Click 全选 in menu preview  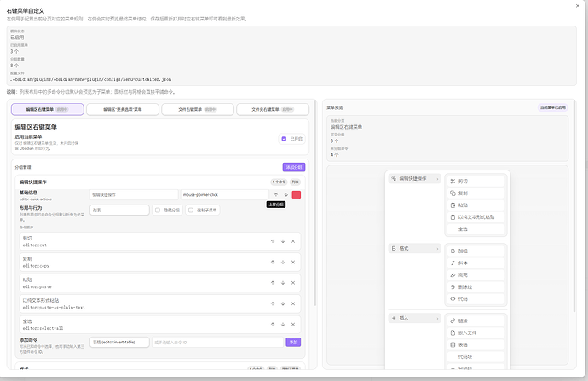[x=476, y=229]
